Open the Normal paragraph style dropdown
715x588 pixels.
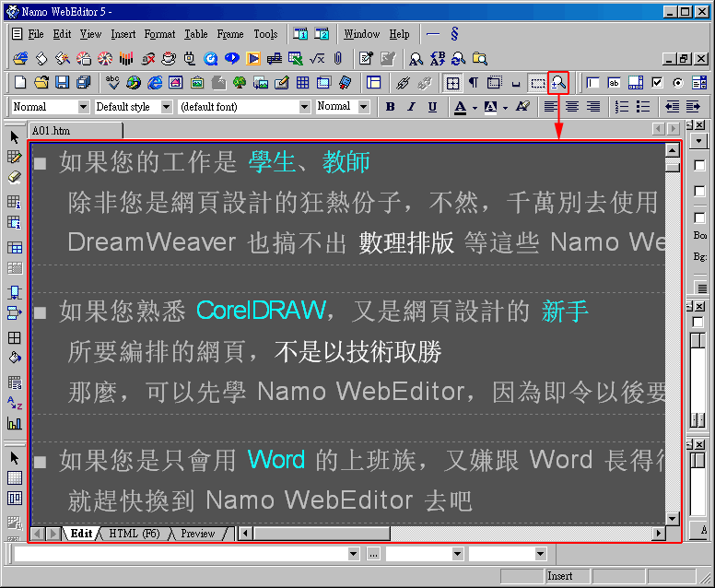point(83,107)
